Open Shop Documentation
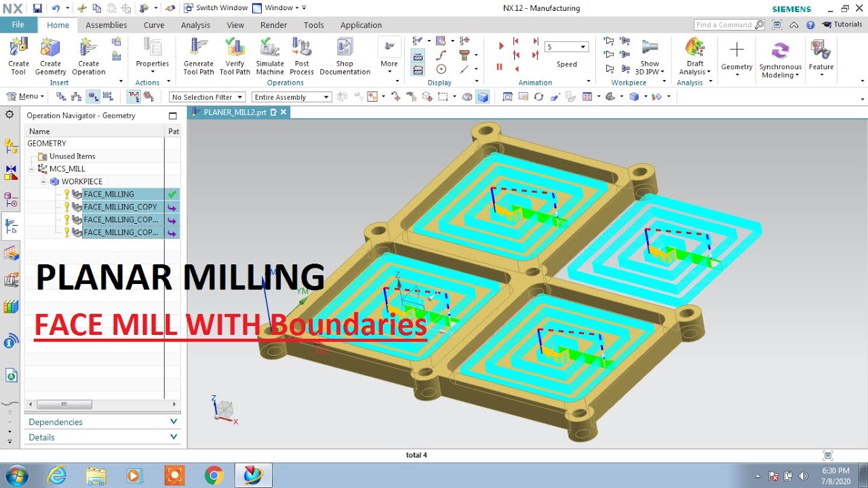 (344, 57)
